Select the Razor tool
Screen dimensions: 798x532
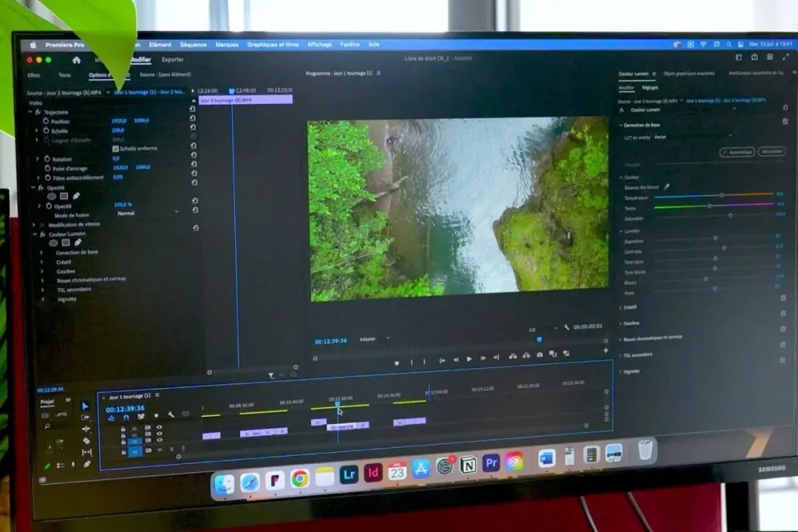point(86,440)
